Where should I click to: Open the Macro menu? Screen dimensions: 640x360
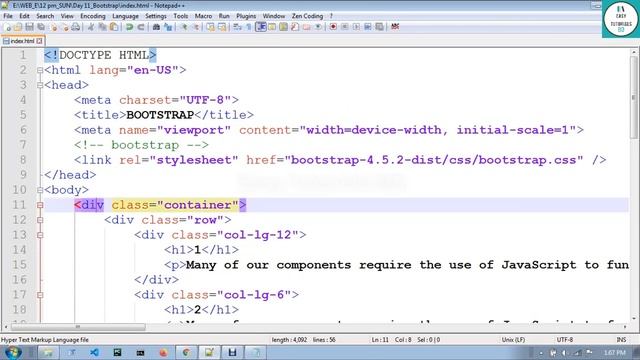[203, 16]
